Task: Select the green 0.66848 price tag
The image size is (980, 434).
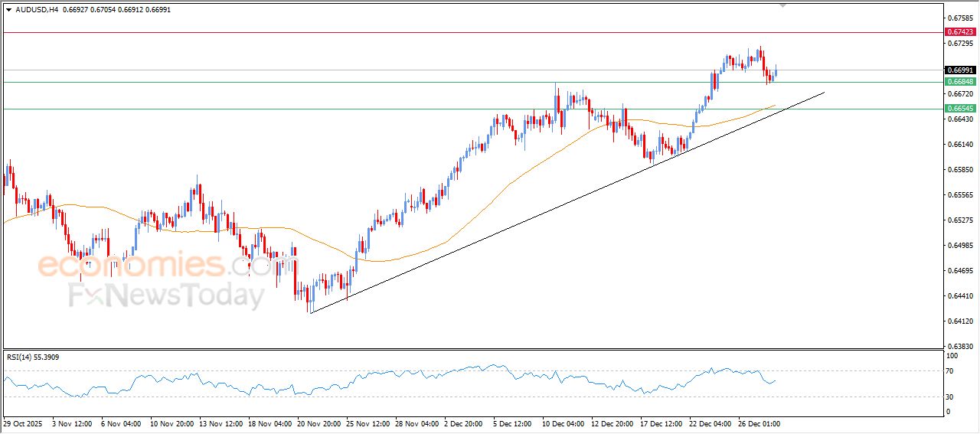Action: 960,82
